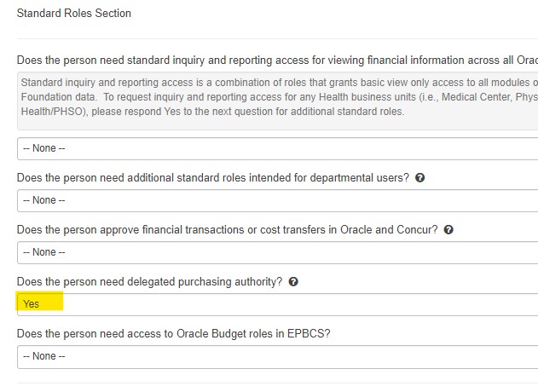Click None value below the gray description box
Screen dimensions: 538x392
44,148
